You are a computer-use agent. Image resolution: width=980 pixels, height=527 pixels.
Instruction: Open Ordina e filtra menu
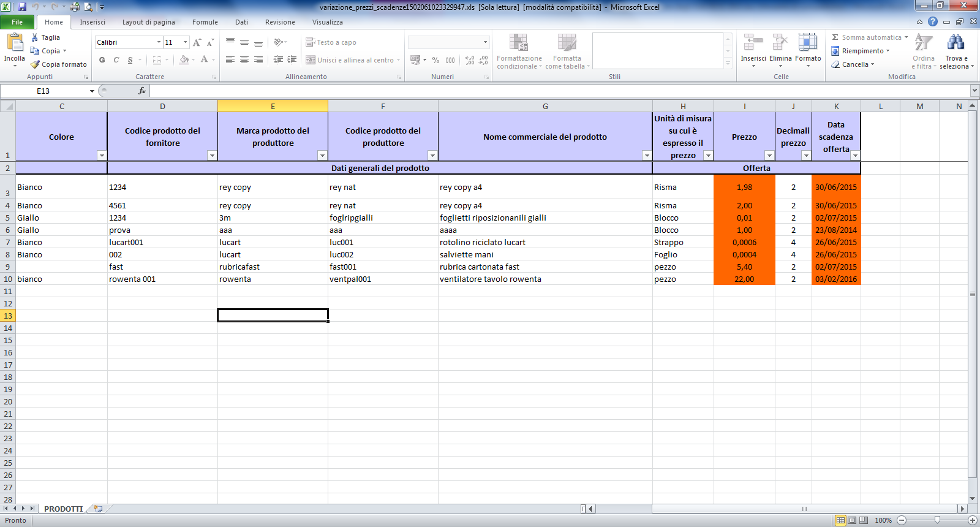924,51
